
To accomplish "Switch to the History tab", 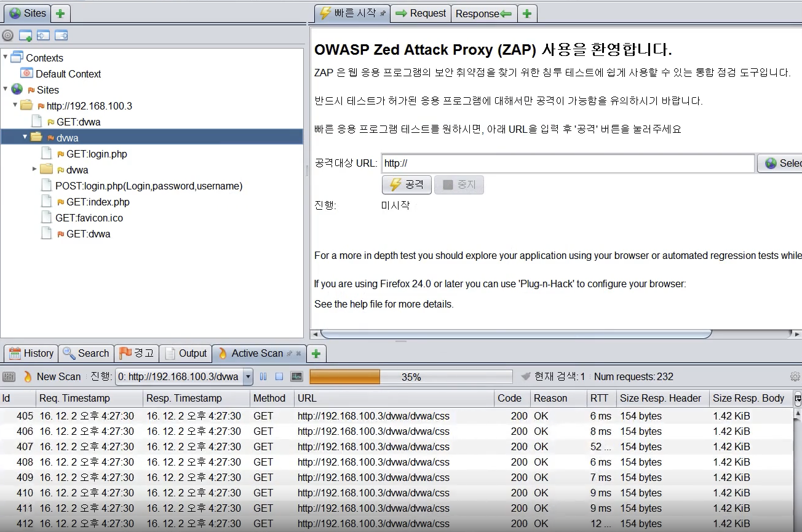I will pos(31,354).
